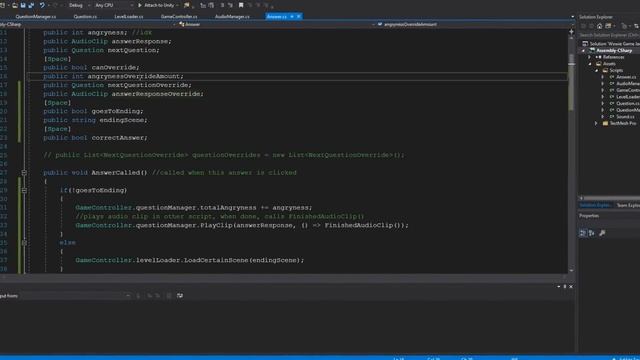Switch to the AudioManager.cs tab
The height and width of the screenshot is (360, 640).
coord(232,17)
